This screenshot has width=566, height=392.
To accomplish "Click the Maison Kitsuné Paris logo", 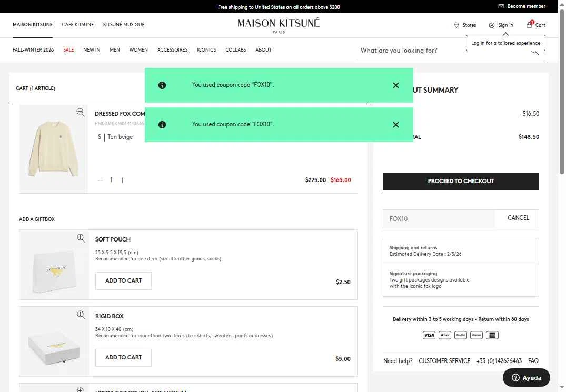I will click(x=279, y=25).
